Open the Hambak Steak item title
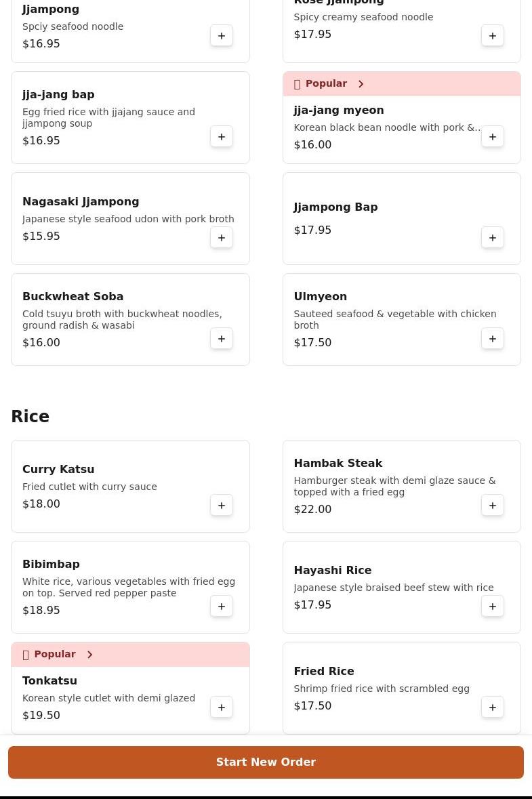The image size is (532, 799). (337, 464)
